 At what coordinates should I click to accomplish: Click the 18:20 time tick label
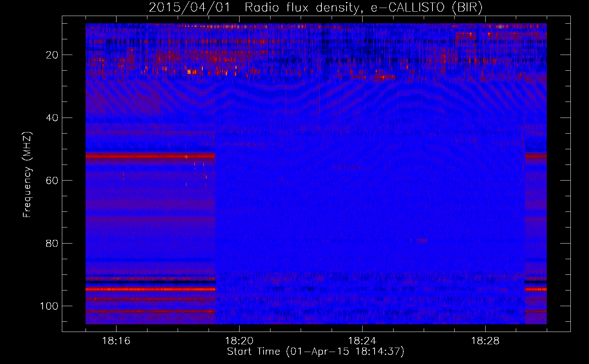point(239,341)
